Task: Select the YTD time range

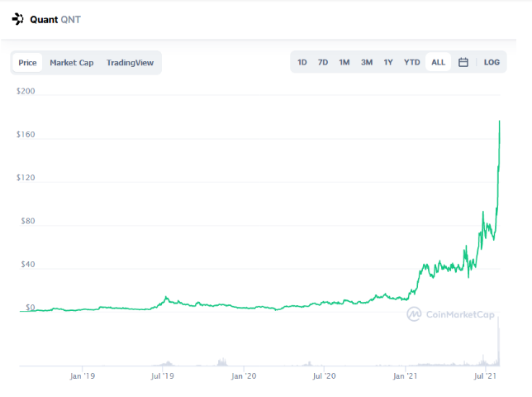Action: click(x=412, y=62)
